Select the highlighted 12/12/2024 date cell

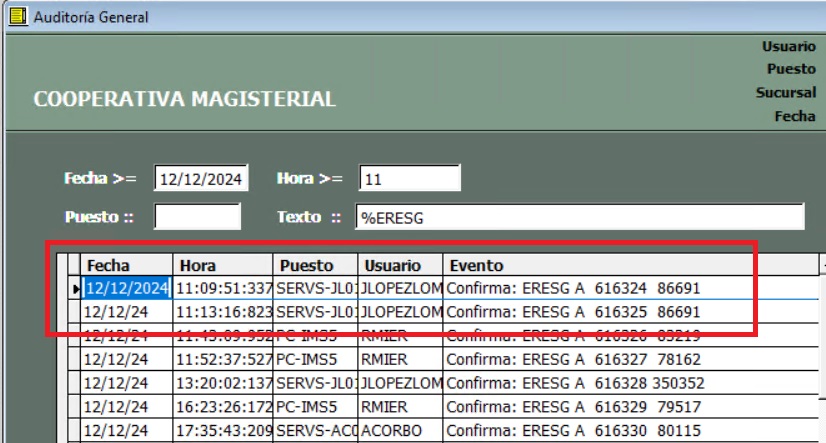coord(128,288)
